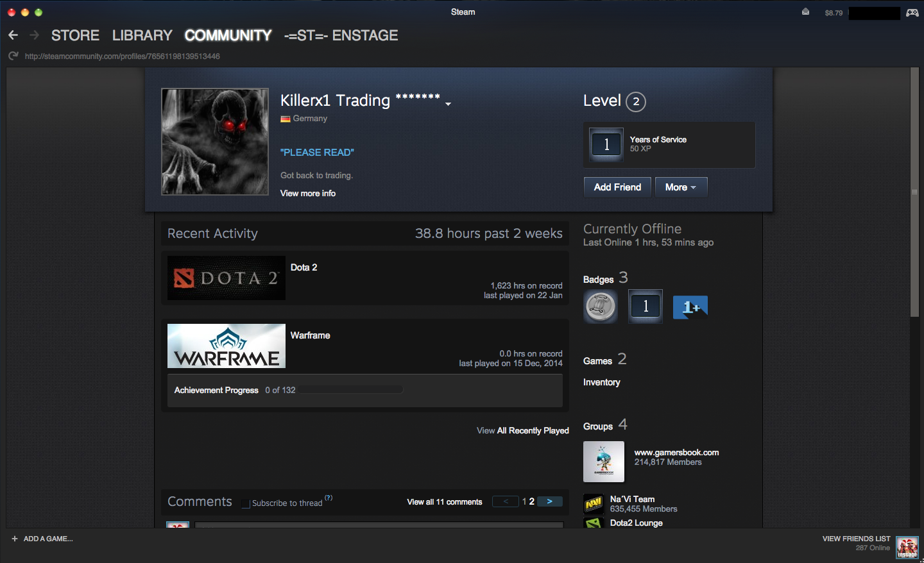Open the LIBRARY tab

(x=142, y=35)
